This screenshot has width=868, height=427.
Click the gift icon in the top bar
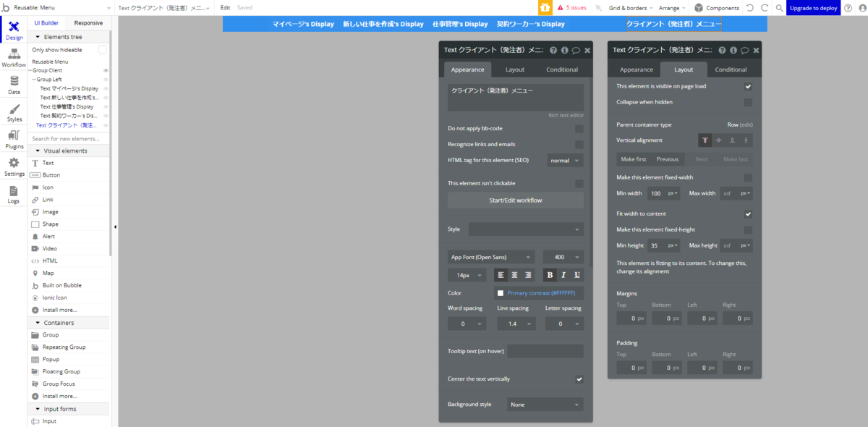545,8
